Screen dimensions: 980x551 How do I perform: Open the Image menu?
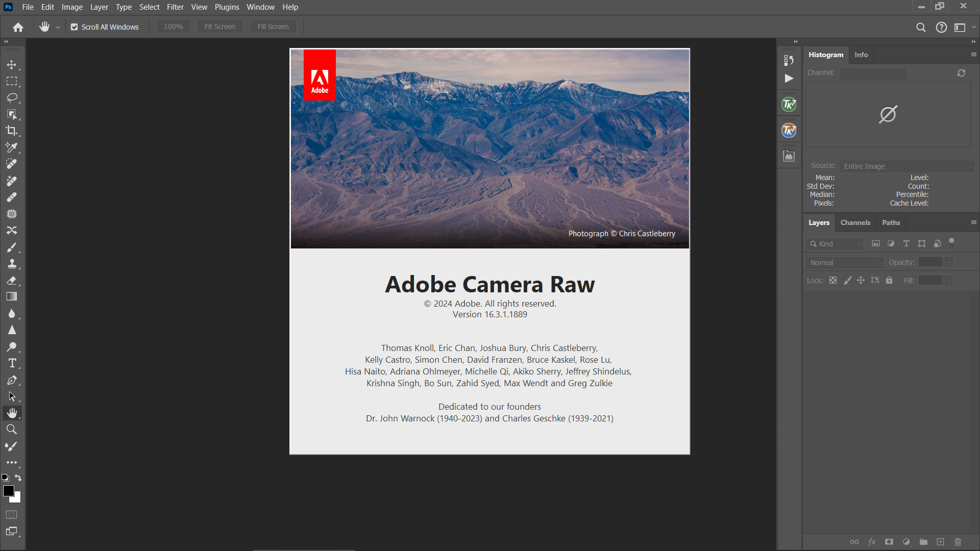pos(72,7)
